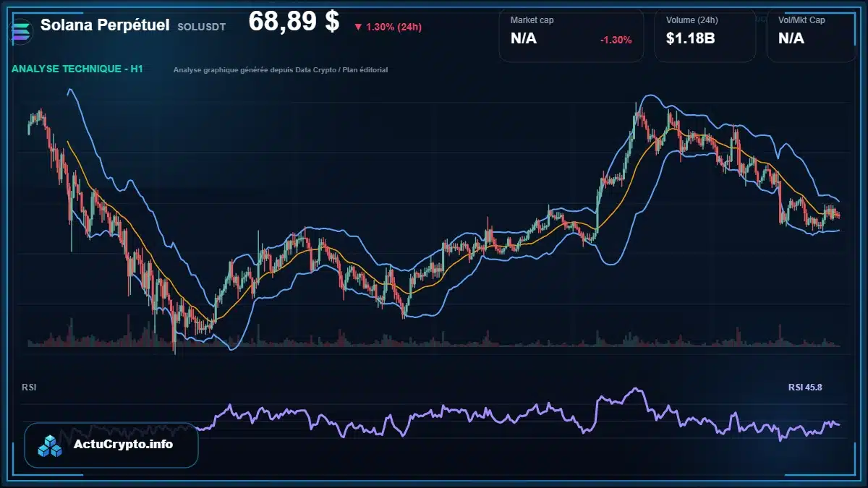The width and height of the screenshot is (868, 488).
Task: Click the red down-arrow price change indicator
Action: [358, 27]
